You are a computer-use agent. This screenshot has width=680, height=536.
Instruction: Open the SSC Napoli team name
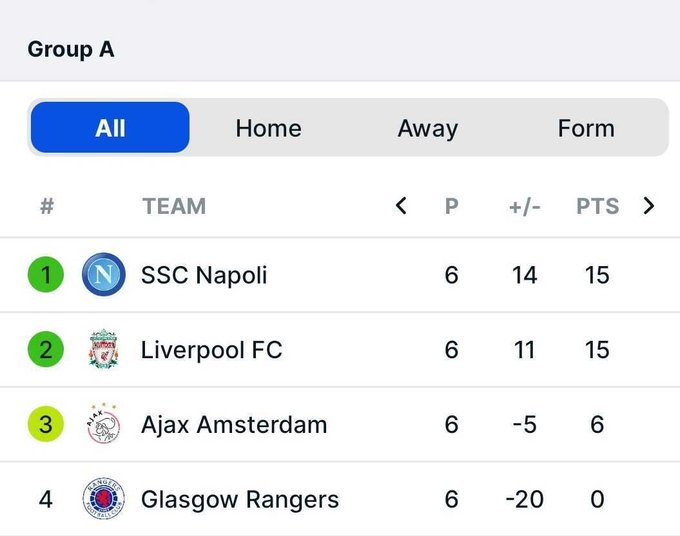coord(204,275)
